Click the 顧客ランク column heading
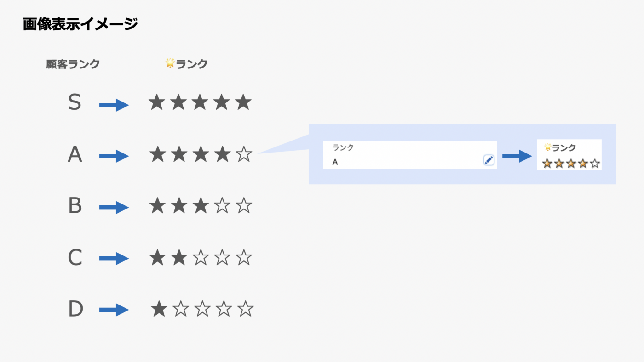Image resolution: width=644 pixels, height=362 pixels. 73,64
